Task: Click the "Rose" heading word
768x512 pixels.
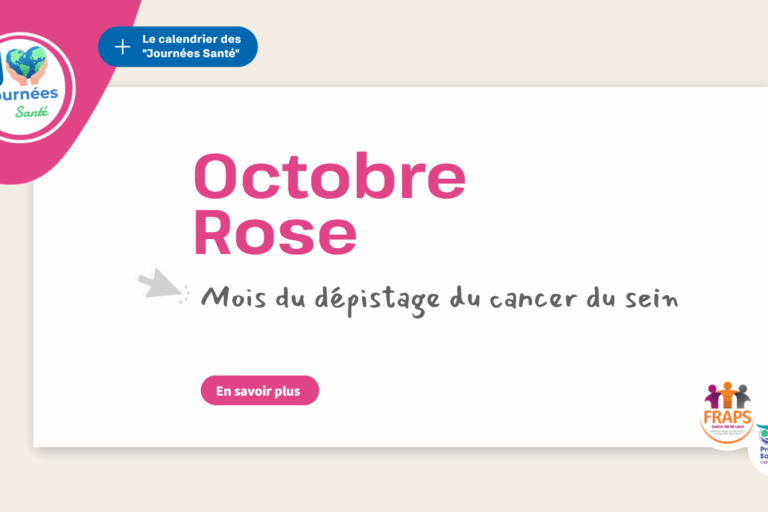Action: tap(275, 231)
